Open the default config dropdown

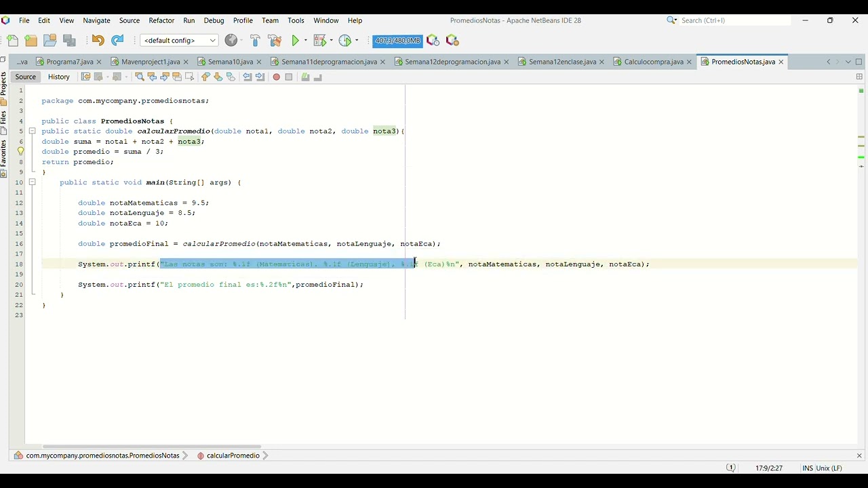(179, 41)
